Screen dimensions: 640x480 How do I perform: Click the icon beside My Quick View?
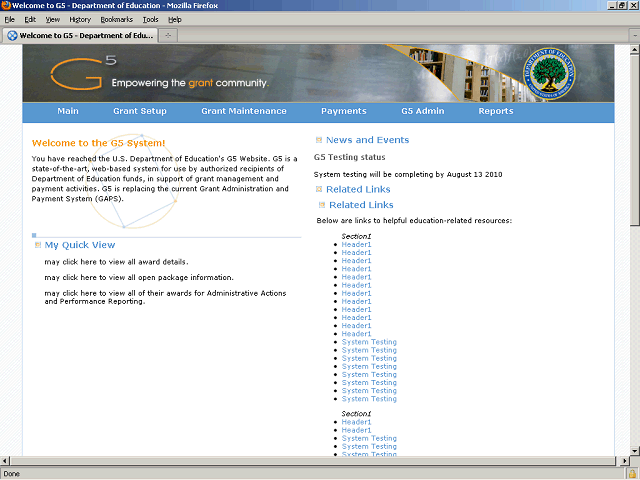pyautogui.click(x=38, y=245)
